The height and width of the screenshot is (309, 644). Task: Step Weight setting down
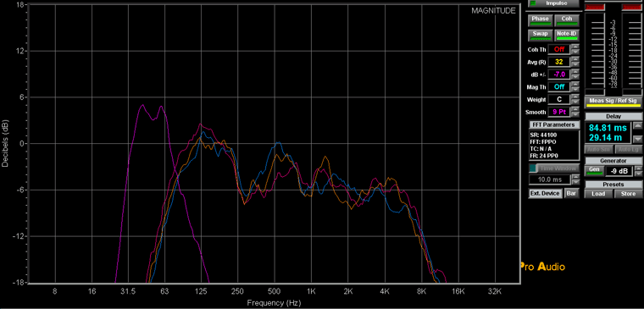point(575,102)
